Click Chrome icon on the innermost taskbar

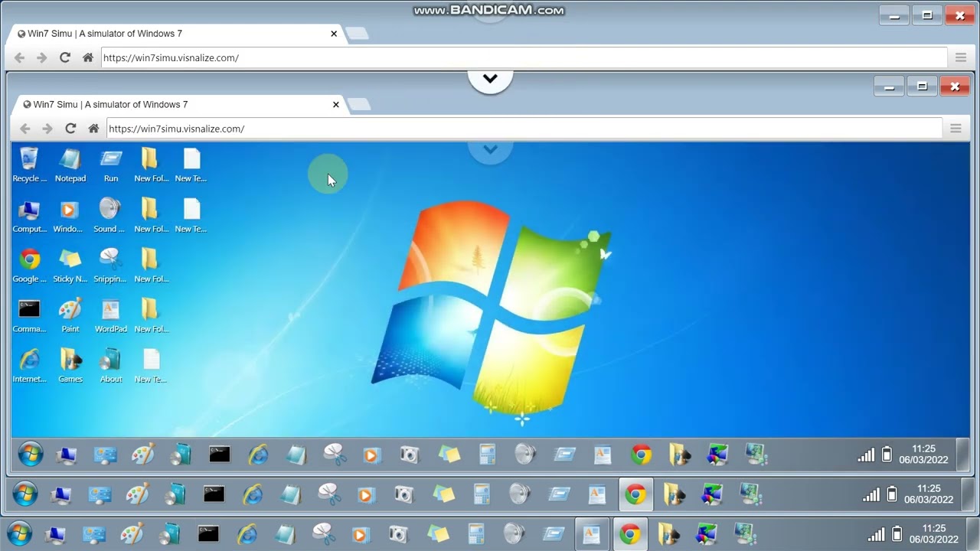642,455
